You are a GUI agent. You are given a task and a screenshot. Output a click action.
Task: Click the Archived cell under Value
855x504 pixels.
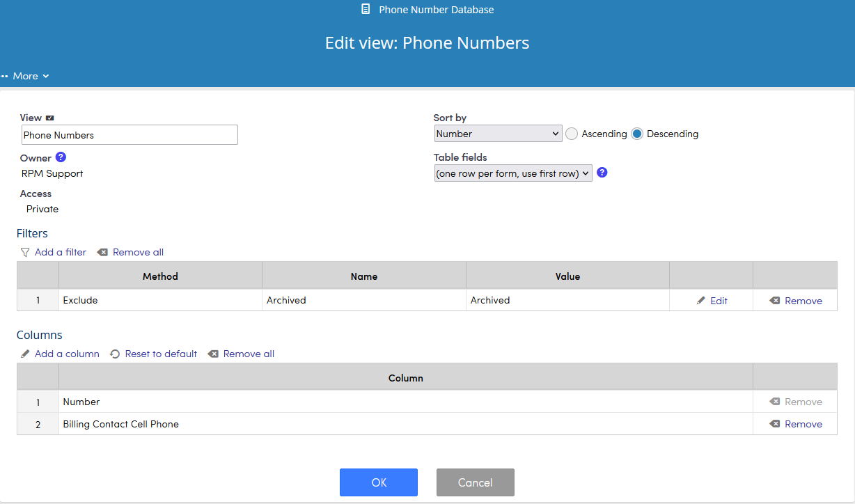(x=567, y=300)
